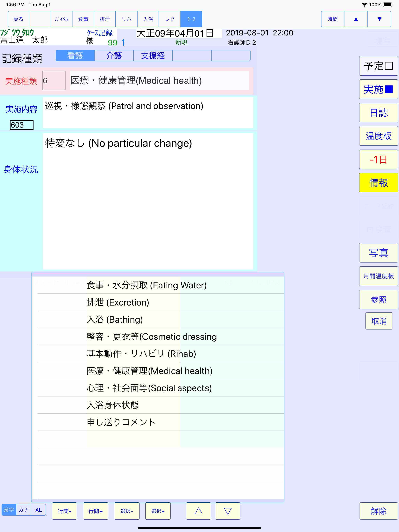Tap the staff name 看護師D 2

click(242, 43)
